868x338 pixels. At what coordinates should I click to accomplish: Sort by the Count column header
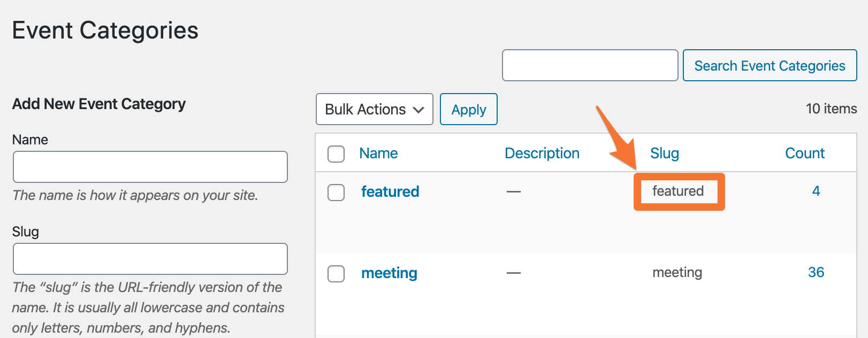pos(804,153)
